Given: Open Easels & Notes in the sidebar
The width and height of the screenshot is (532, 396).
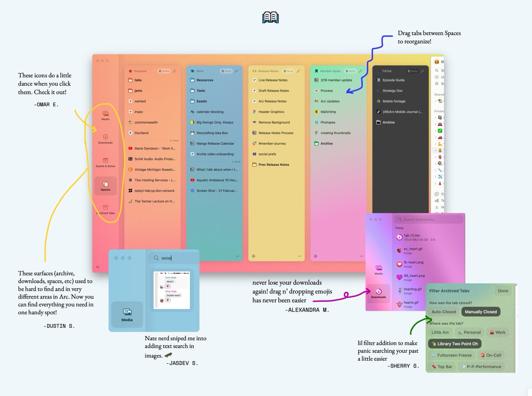Looking at the screenshot, I should tap(106, 163).
